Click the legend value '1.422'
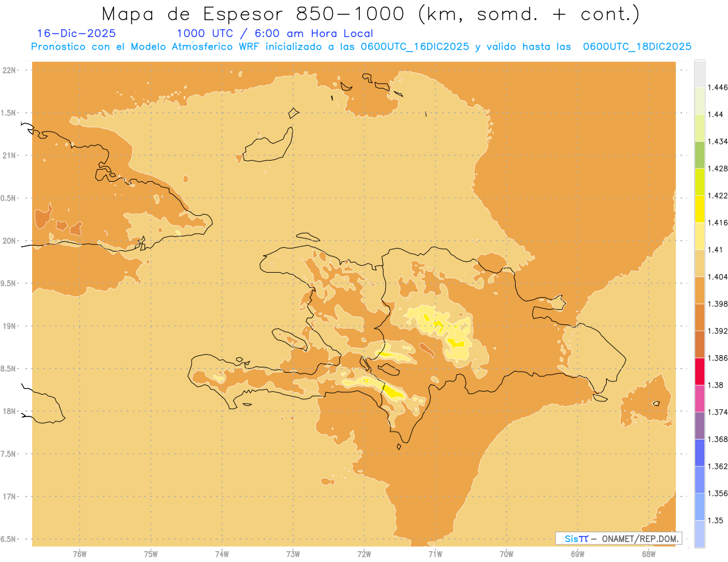The width and height of the screenshot is (728, 562). pos(718,195)
